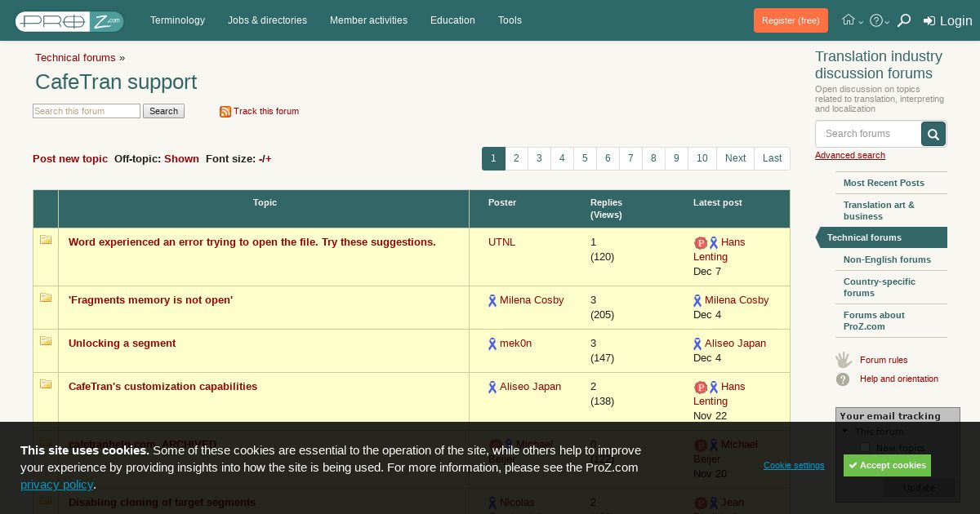Click the Forum rules hand icon
This screenshot has width=980, height=514.
tap(844, 360)
